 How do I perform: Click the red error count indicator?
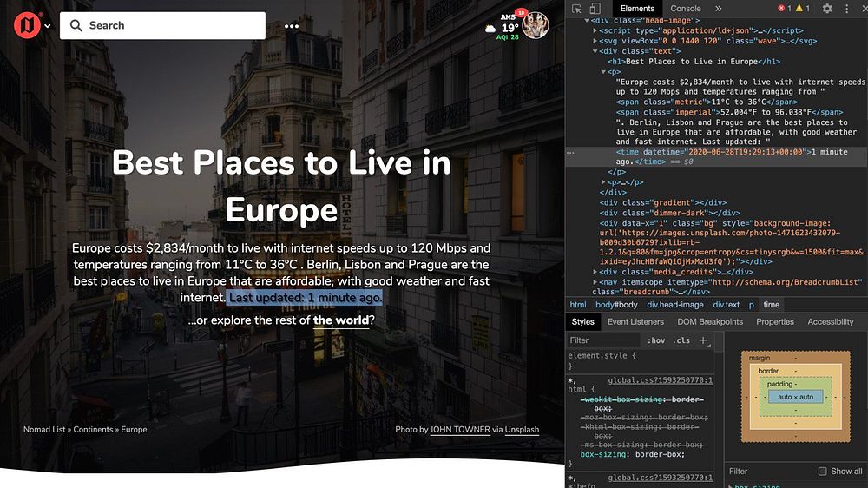pos(785,9)
